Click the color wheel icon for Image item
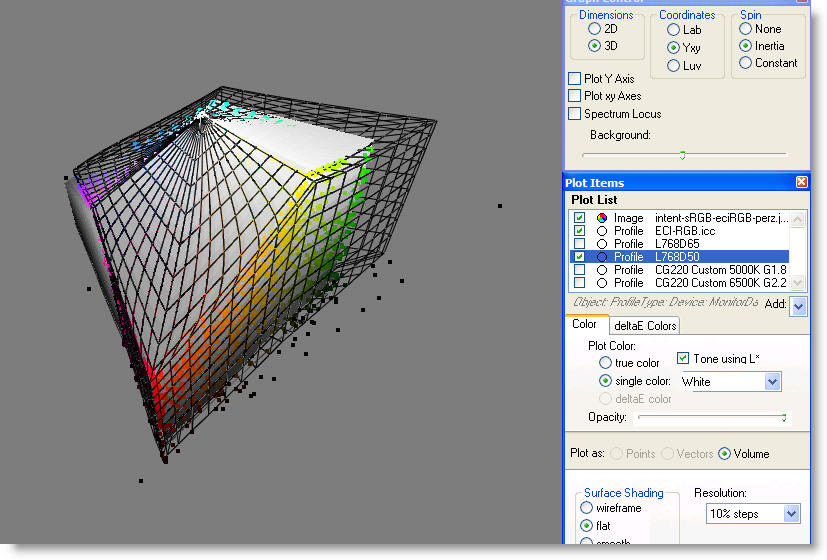827x560 pixels. pyautogui.click(x=602, y=218)
